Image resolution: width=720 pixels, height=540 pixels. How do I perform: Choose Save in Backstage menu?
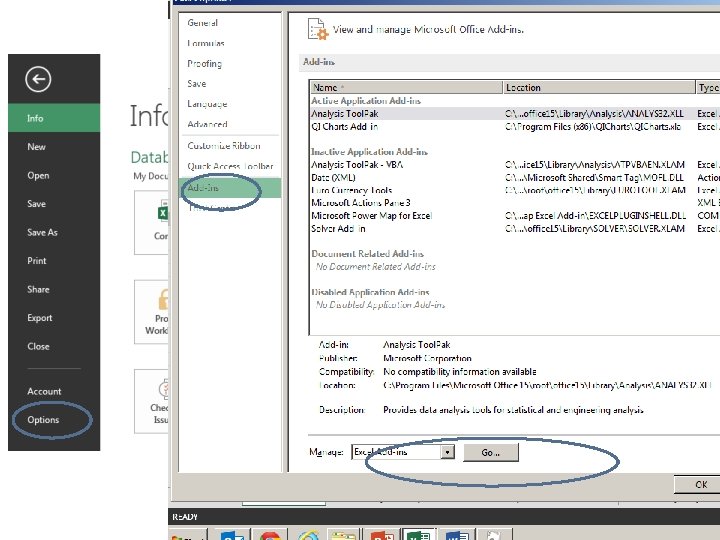click(54, 204)
